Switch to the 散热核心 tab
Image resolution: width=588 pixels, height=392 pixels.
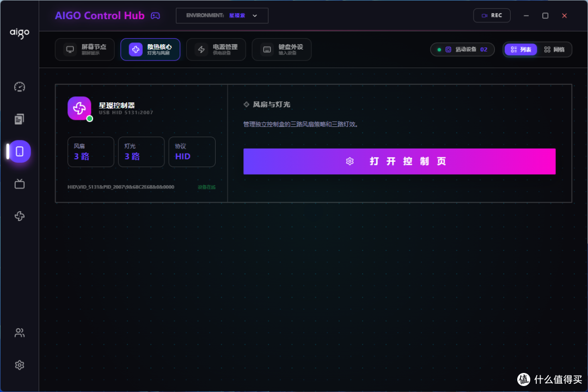tap(150, 50)
